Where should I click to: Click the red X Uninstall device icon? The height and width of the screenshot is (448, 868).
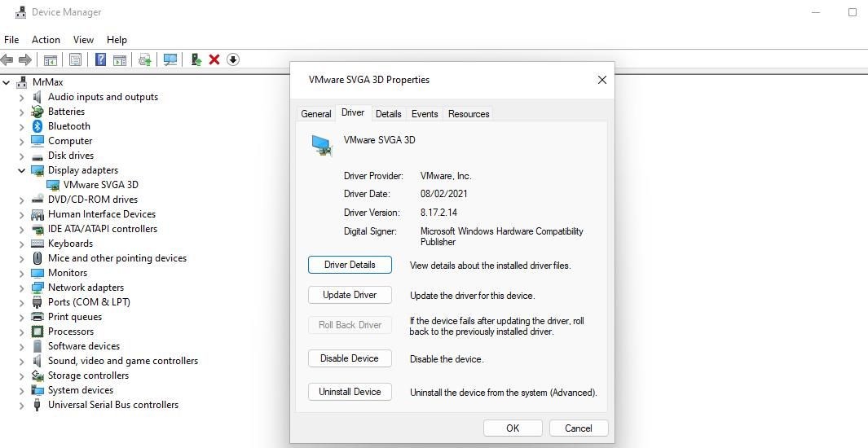pyautogui.click(x=214, y=59)
